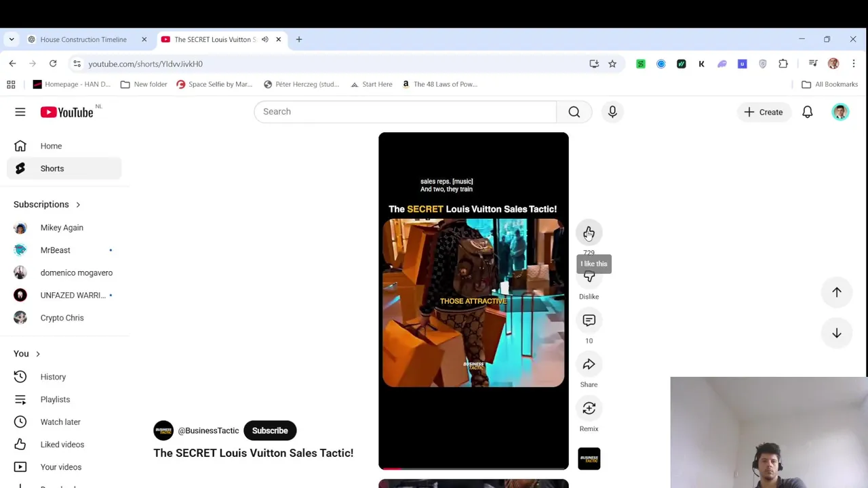This screenshot has width=868, height=488.
Task: Subscribe to @BusinessTactic
Action: (270, 430)
